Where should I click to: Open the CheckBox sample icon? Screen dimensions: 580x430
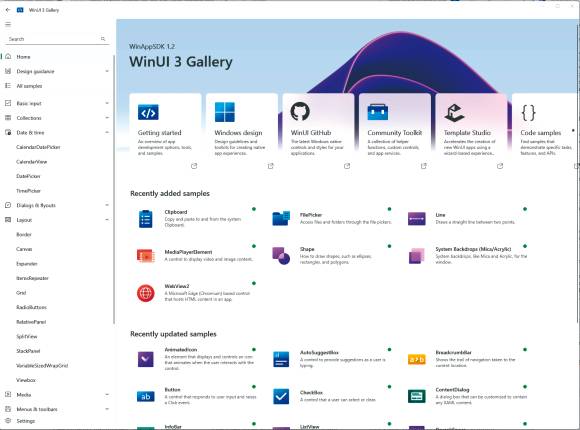coord(281,396)
